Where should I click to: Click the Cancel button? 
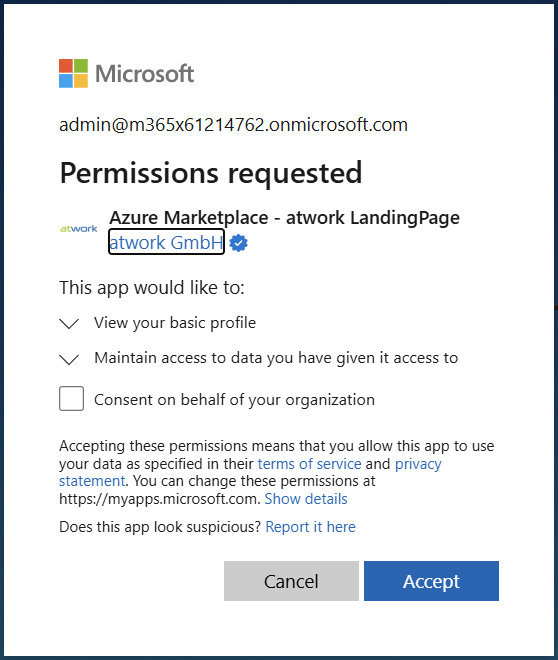(291, 581)
